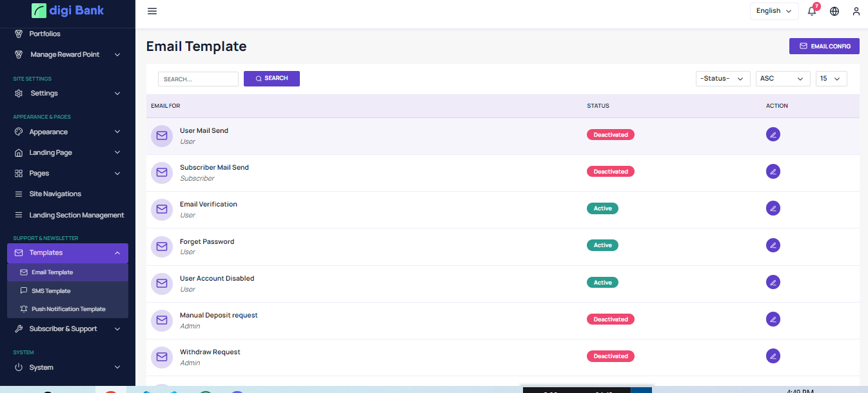The image size is (868, 393).
Task: Open the -Status- filter dropdown
Action: coord(723,79)
